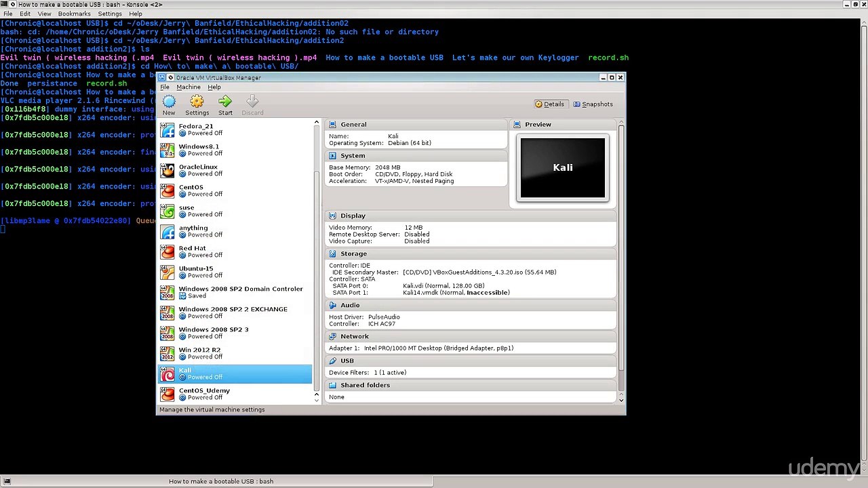The height and width of the screenshot is (488, 868).
Task: Open Konsole Bookmarks menu
Action: tap(75, 14)
